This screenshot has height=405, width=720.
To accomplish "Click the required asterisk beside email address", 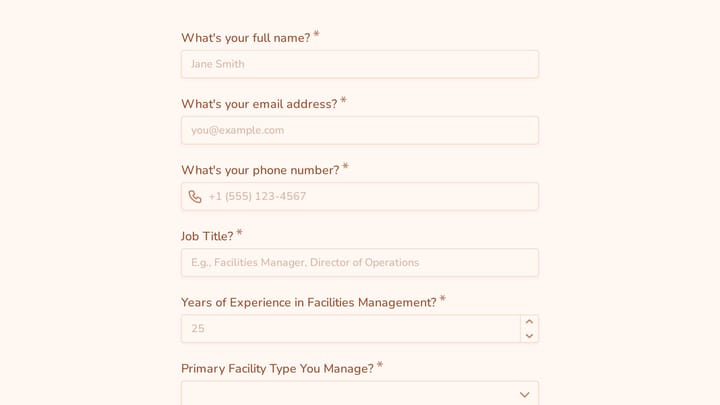I will [x=343, y=101].
